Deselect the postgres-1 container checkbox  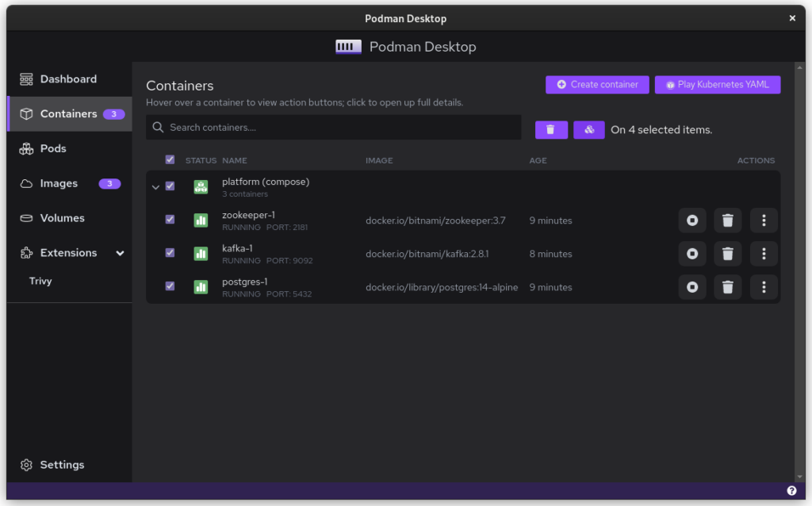point(170,286)
